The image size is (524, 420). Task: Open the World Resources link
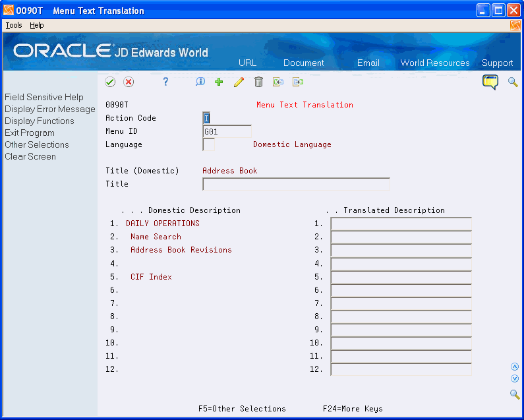pos(435,63)
